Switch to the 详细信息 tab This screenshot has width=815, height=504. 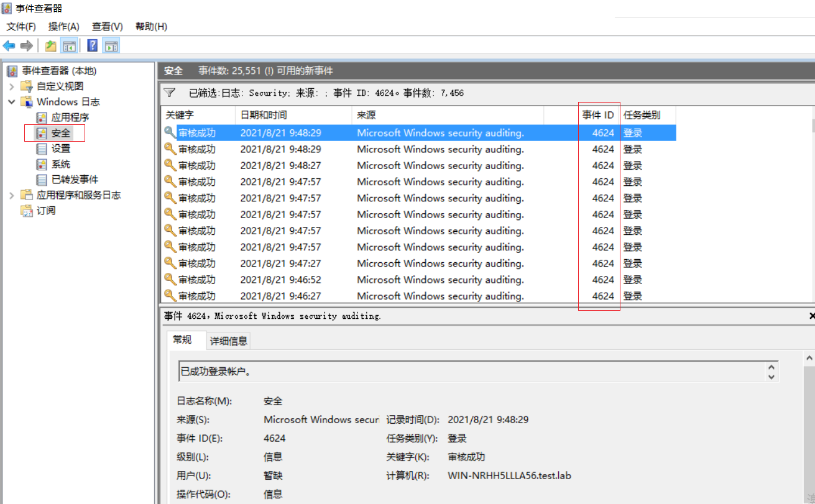coord(228,341)
